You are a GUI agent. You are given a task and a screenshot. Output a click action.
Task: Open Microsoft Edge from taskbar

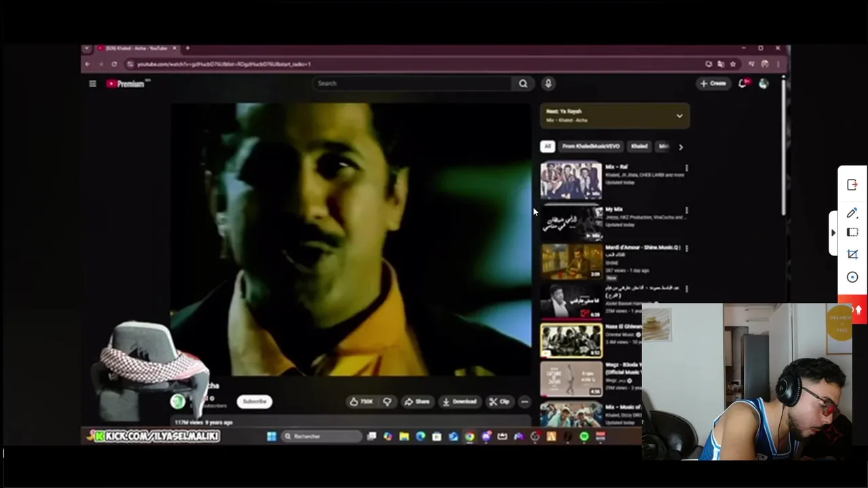[x=420, y=436]
